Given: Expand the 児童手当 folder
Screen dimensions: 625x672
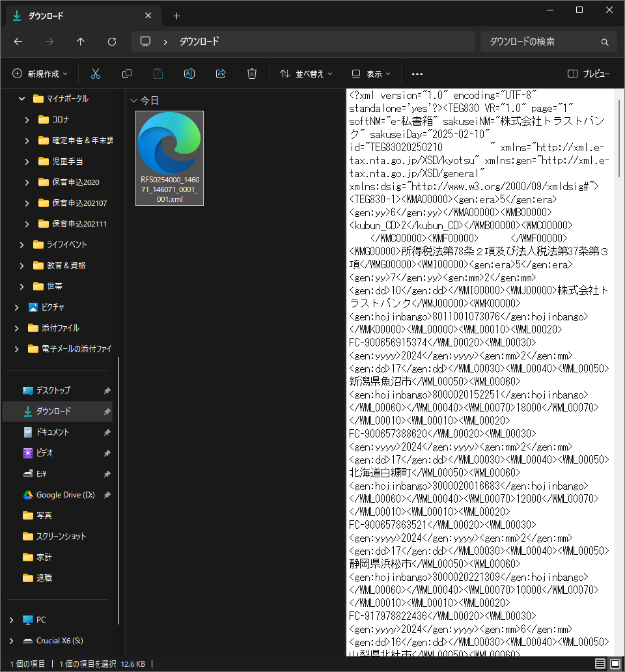Looking at the screenshot, I should pos(27,161).
